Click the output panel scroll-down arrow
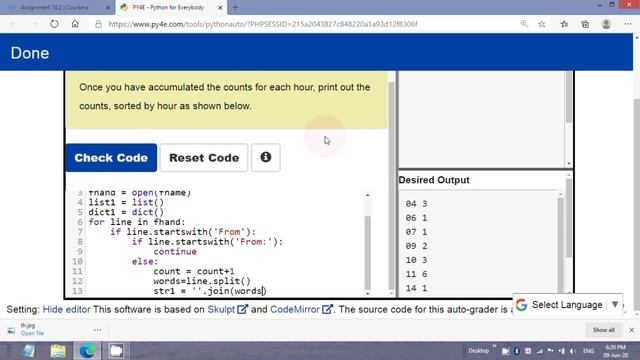The image size is (640, 360). coord(569,163)
